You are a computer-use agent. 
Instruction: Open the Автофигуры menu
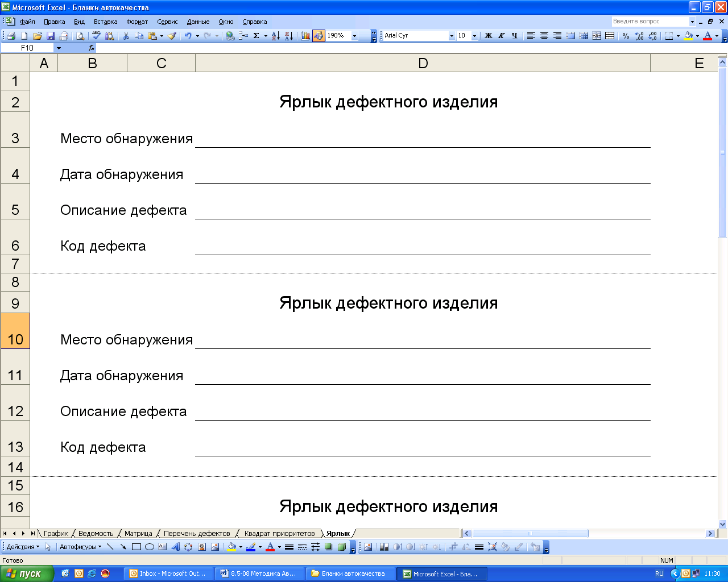80,547
